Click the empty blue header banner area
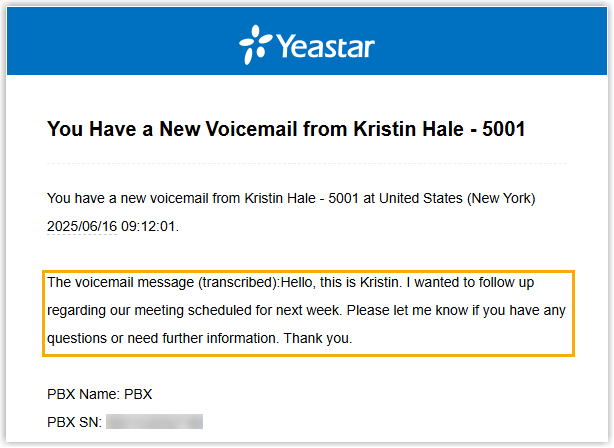 [500, 45]
